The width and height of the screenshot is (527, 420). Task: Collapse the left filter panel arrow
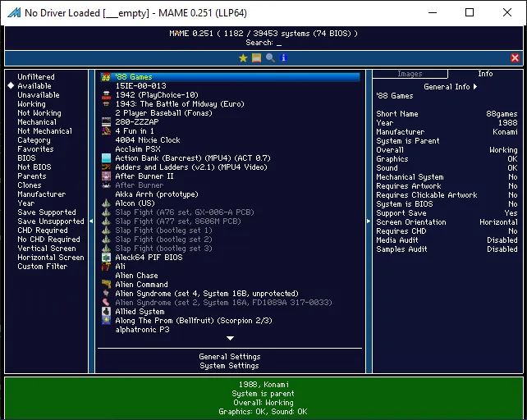point(91,221)
